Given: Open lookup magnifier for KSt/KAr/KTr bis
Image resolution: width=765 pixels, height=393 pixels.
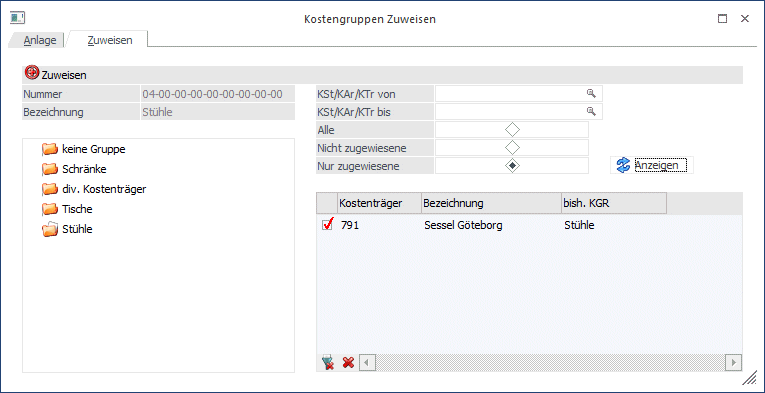Looking at the screenshot, I should pyautogui.click(x=591, y=112).
